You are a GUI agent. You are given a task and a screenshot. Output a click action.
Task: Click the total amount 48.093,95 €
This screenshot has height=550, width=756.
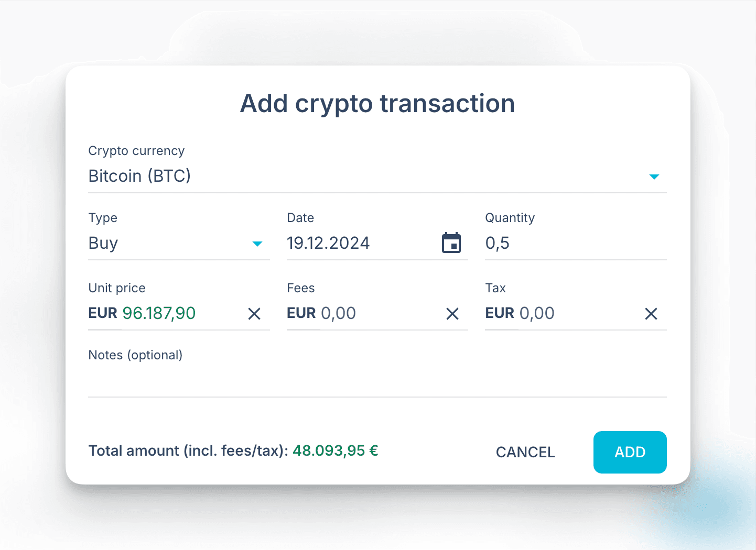(x=335, y=450)
